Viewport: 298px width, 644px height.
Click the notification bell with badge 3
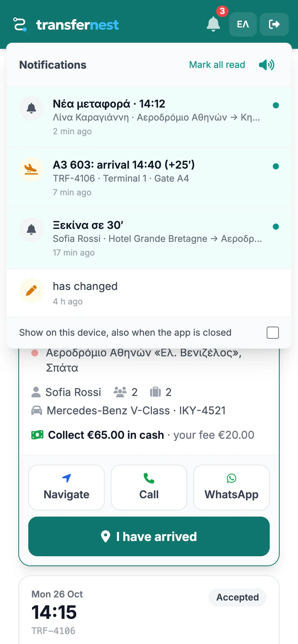pyautogui.click(x=214, y=24)
